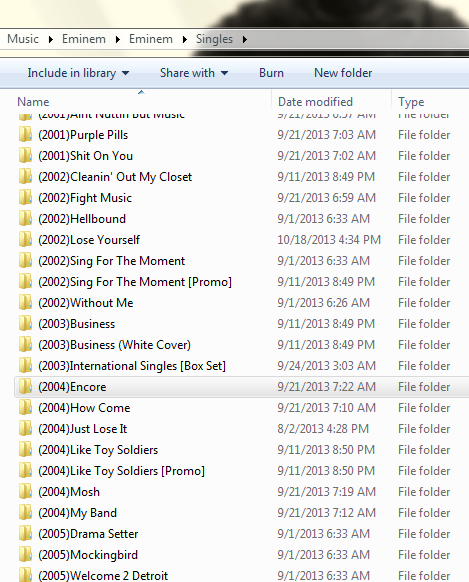Click File folder type for (2004)Mosh
The image size is (469, 582).
click(424, 491)
